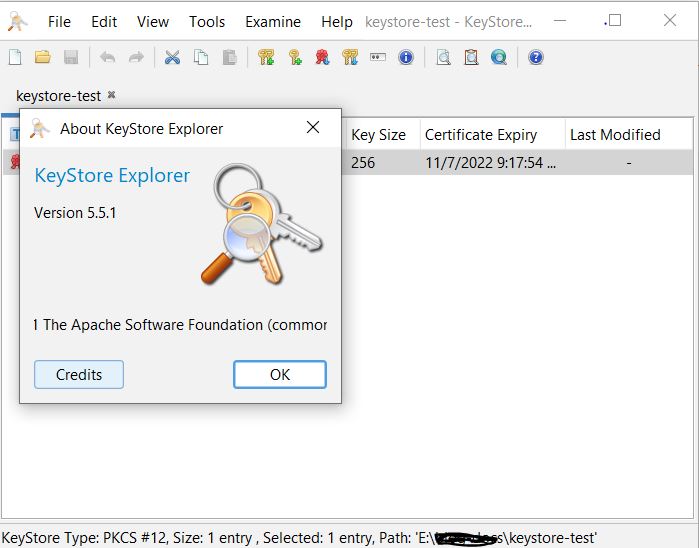Click the KeyStore Explorer title bar app icon
The height and width of the screenshot is (548, 699).
point(18,21)
